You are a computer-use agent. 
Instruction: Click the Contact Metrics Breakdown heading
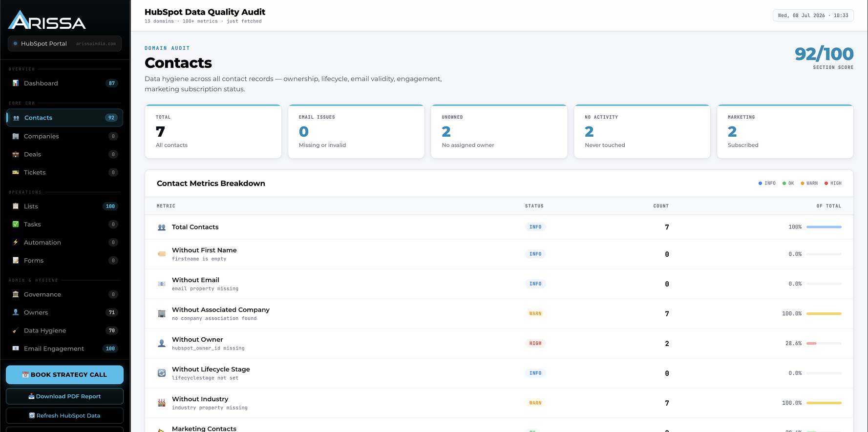pos(211,184)
